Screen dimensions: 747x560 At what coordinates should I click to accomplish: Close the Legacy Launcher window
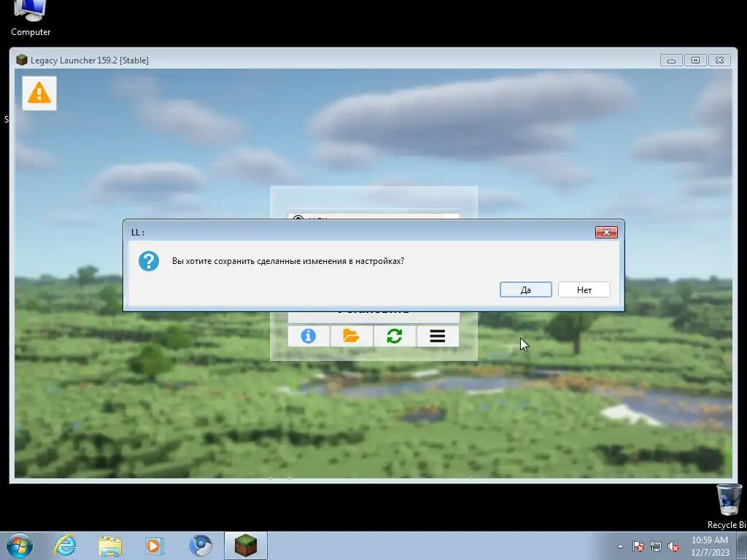pos(720,61)
